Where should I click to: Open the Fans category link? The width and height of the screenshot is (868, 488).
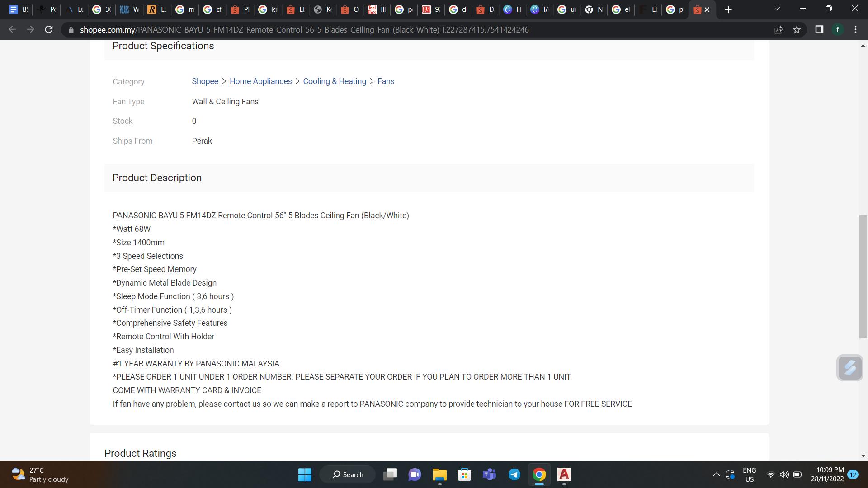[386, 81]
